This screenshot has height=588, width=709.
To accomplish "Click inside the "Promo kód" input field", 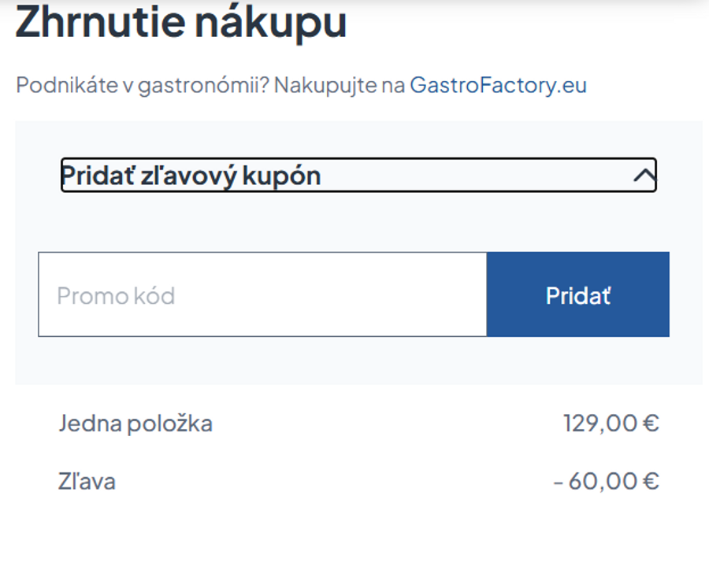I will (x=260, y=294).
